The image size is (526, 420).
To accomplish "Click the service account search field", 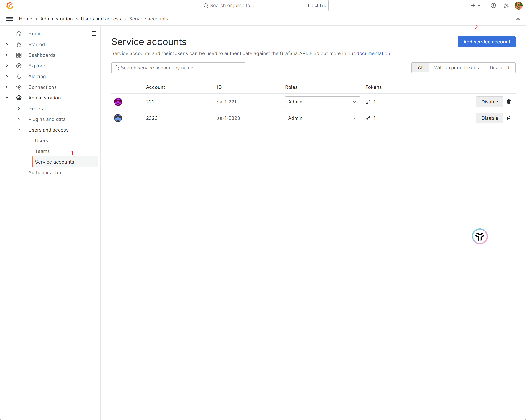I will [178, 68].
